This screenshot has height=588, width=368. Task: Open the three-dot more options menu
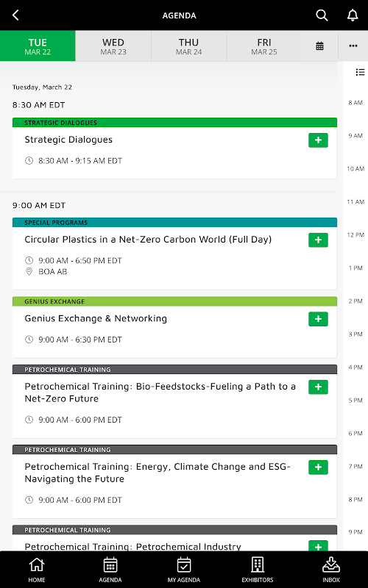(353, 46)
